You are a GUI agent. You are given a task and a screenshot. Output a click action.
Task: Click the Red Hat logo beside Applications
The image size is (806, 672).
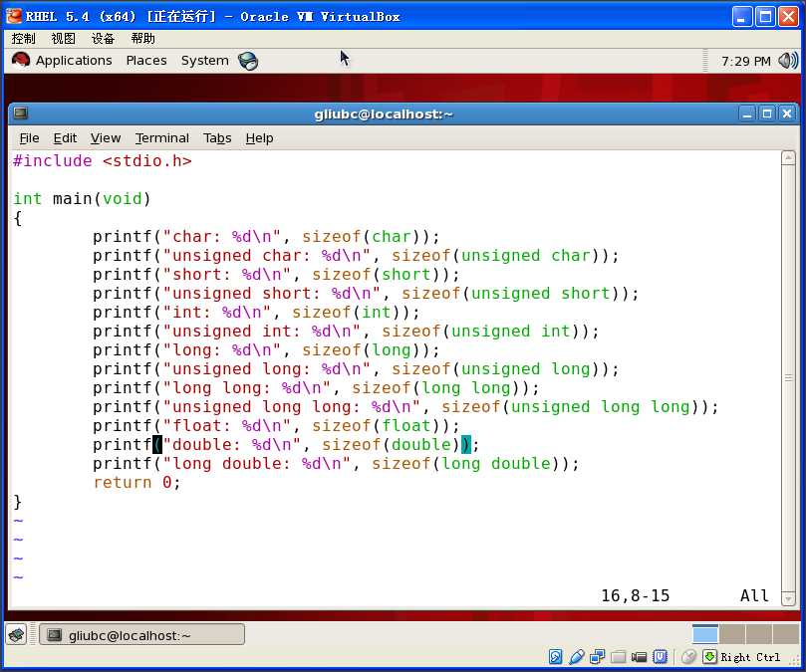coord(21,60)
